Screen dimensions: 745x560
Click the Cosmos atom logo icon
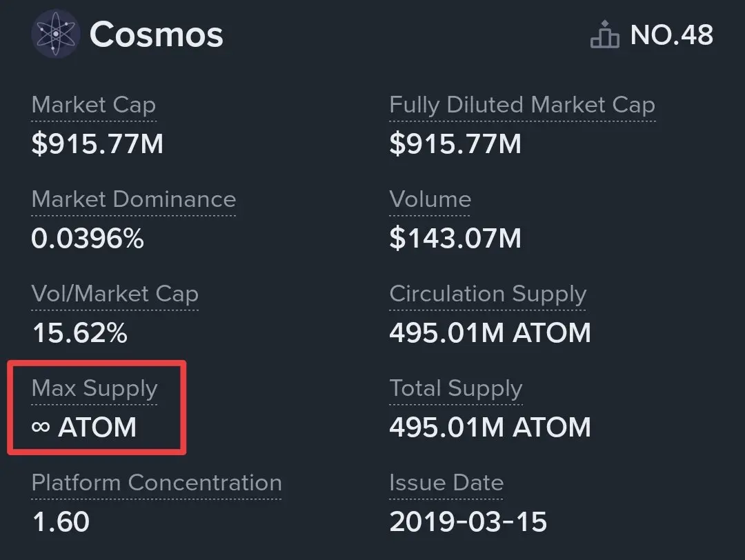point(56,34)
